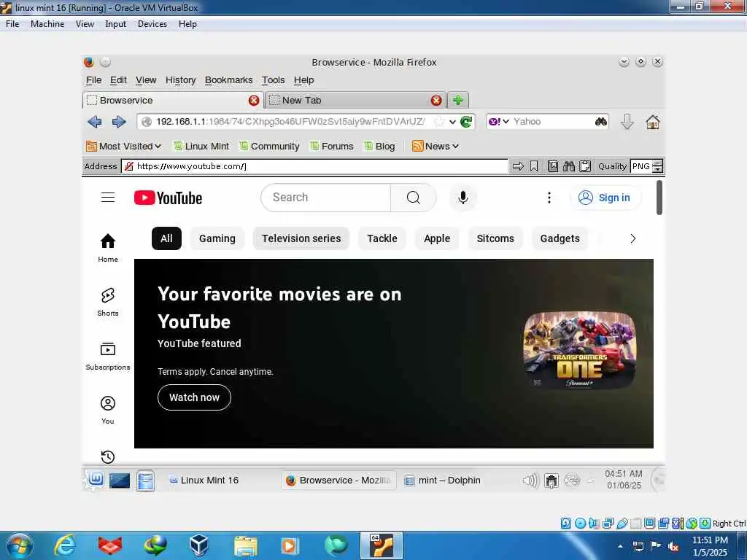Click muted Windows volume tray icon
The image size is (747, 560).
(x=673, y=546)
